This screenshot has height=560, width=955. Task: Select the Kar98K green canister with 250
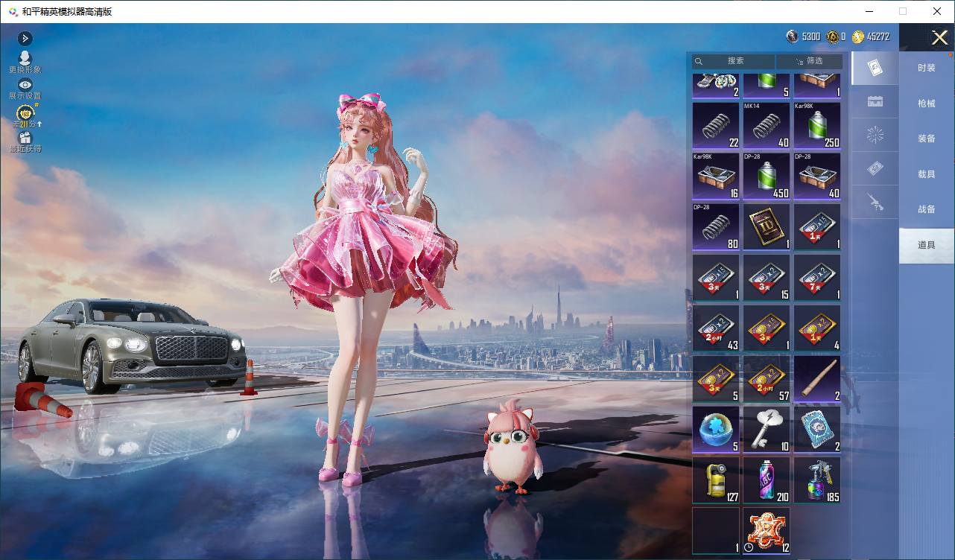pos(817,126)
